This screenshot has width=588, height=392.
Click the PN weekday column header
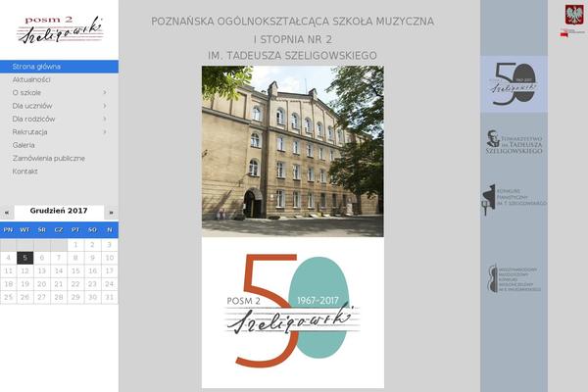click(x=8, y=230)
